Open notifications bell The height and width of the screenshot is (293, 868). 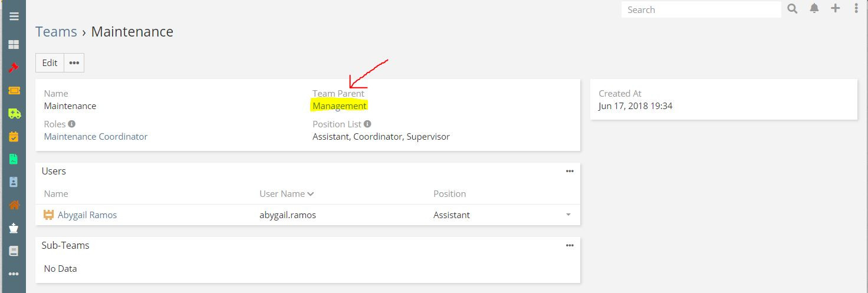pyautogui.click(x=814, y=9)
